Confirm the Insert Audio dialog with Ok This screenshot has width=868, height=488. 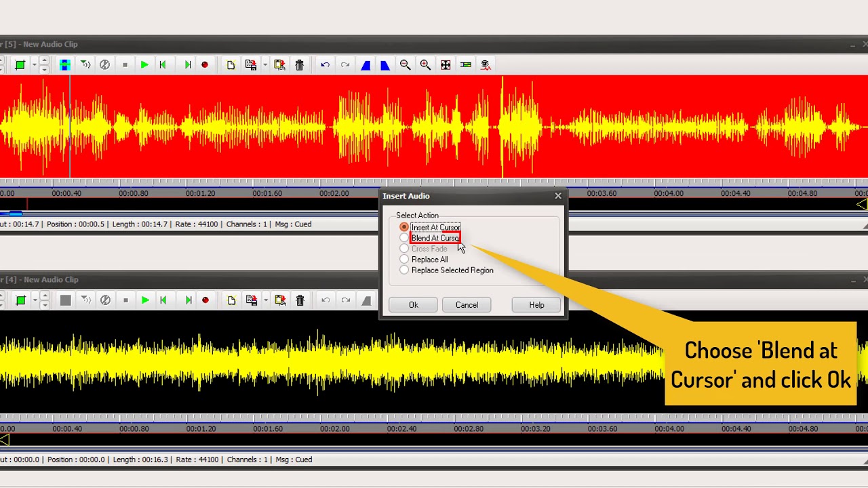click(414, 305)
